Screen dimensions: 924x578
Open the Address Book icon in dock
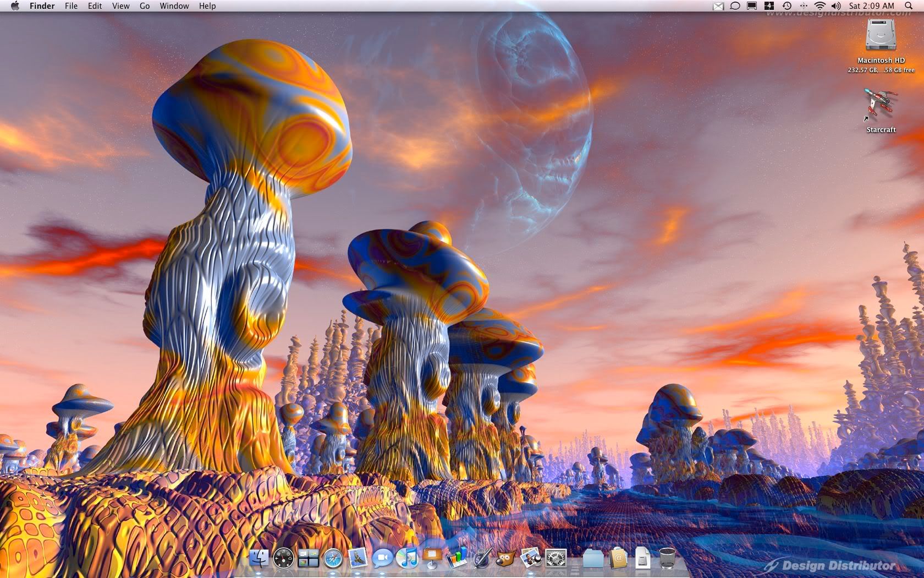(618, 558)
